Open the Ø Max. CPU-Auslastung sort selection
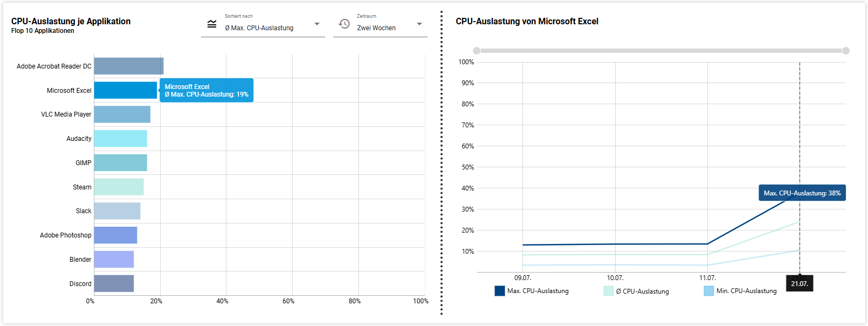This screenshot has width=868, height=326. click(x=259, y=28)
